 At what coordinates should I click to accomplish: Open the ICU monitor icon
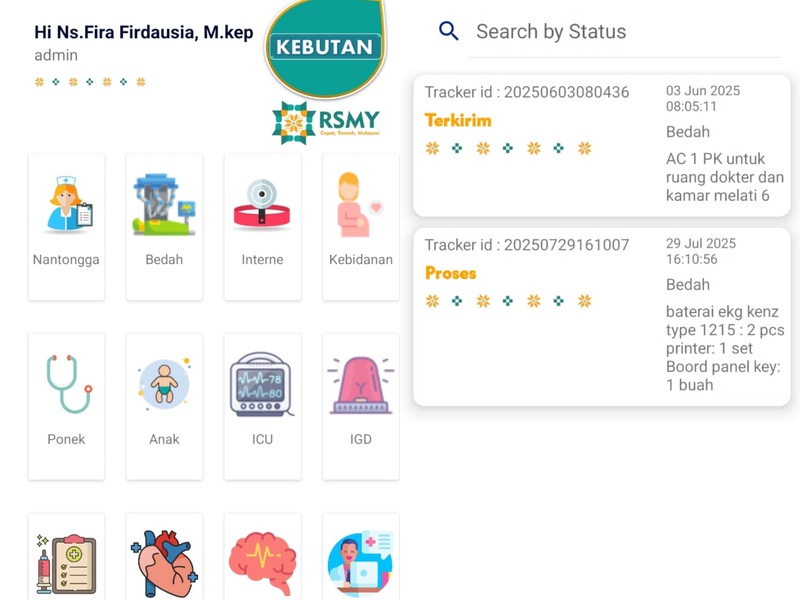pyautogui.click(x=262, y=385)
